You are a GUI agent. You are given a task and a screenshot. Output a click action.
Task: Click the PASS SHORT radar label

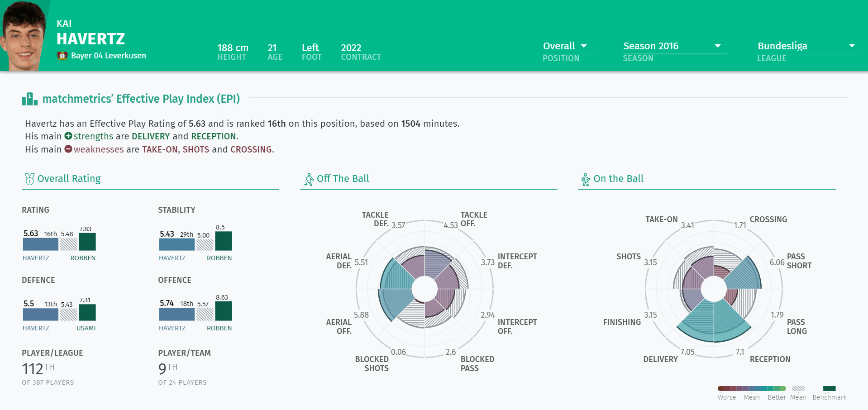coord(799,261)
